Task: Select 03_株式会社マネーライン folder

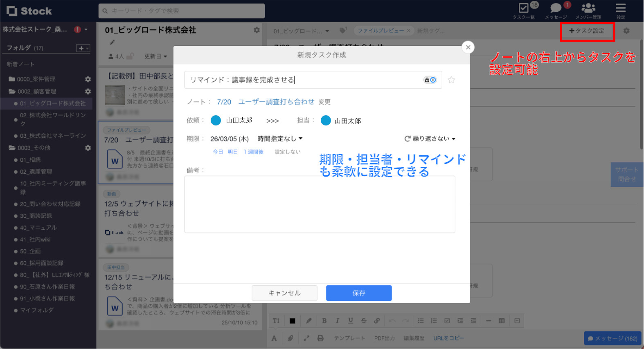Action: [x=53, y=136]
